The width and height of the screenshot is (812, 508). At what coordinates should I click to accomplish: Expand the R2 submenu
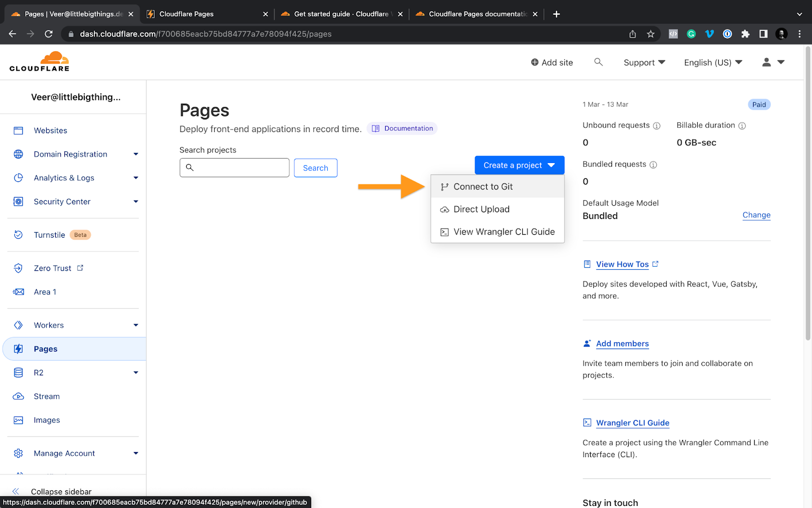point(136,372)
